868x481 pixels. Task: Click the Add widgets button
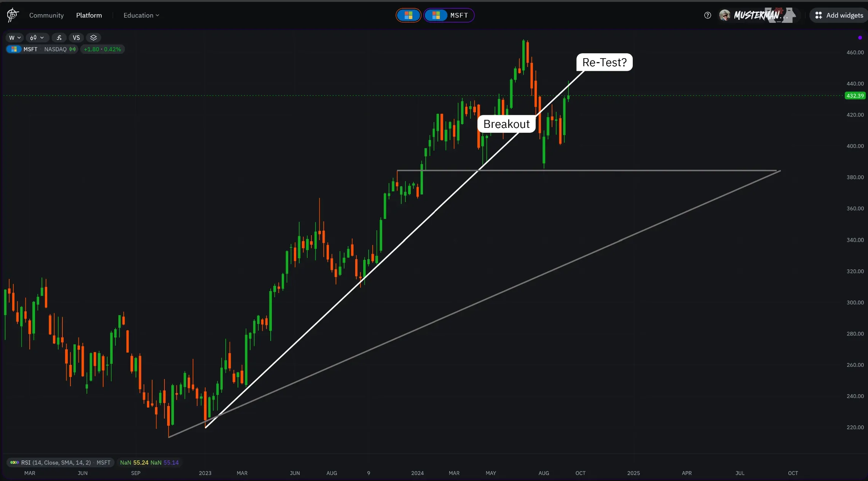point(839,15)
